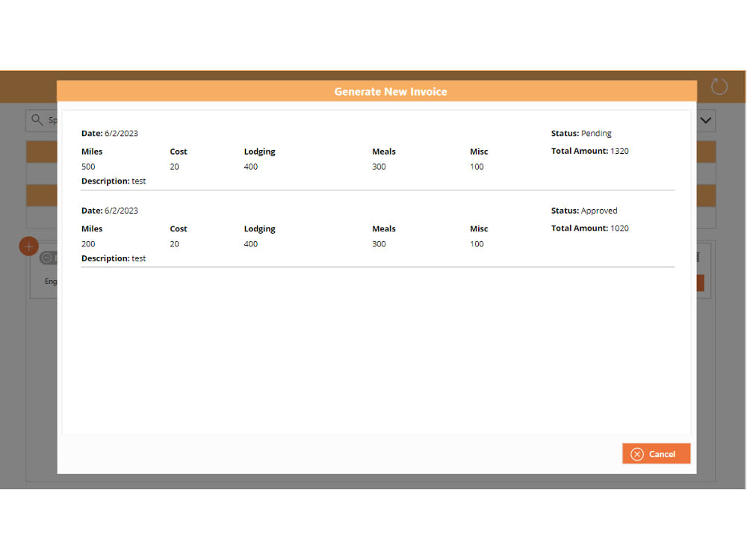Screen dimensions: 747x560
Task: Select the Lodging amount 400 in first entry
Action: click(x=250, y=167)
